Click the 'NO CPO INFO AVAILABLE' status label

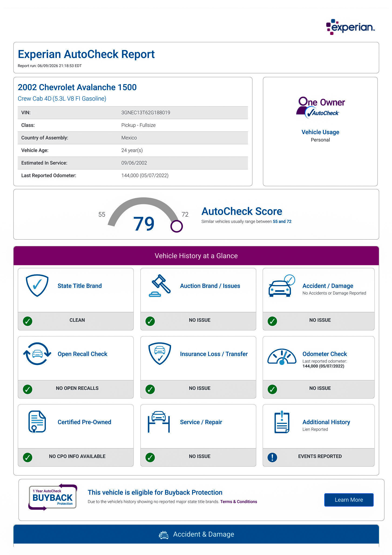tap(77, 456)
